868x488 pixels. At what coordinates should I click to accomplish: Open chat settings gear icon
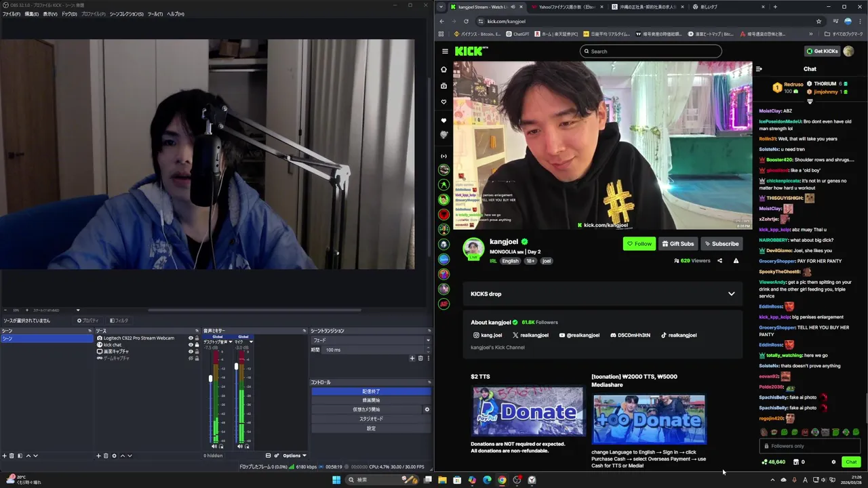coord(833,462)
